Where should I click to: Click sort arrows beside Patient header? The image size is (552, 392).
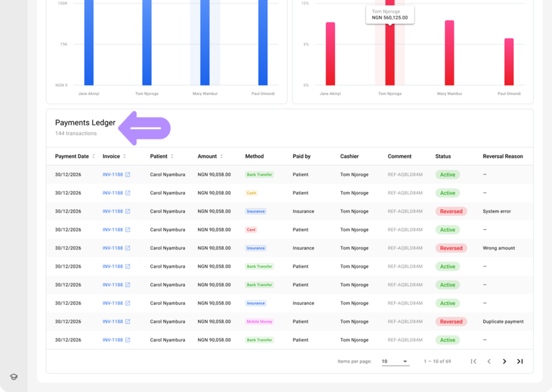pos(172,157)
